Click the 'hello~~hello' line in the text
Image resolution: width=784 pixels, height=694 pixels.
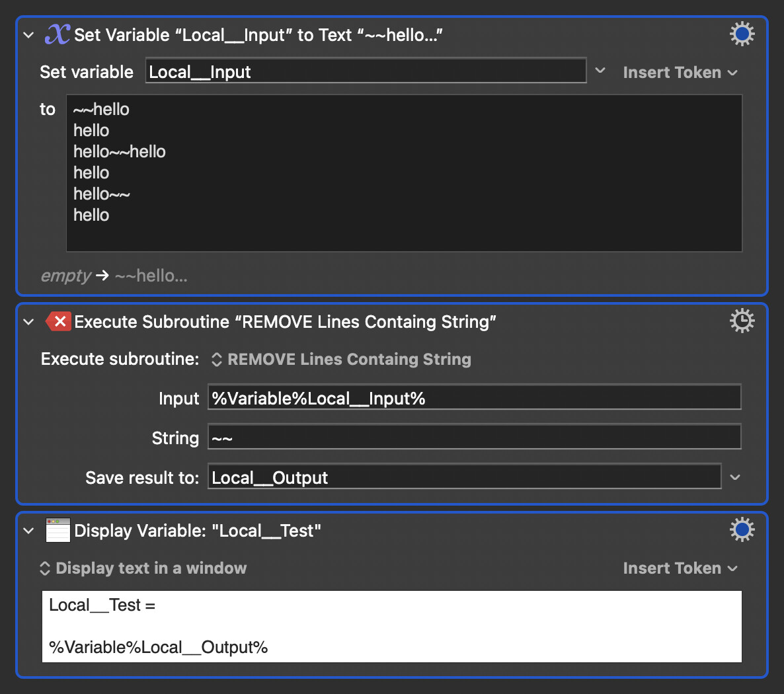tap(119, 151)
